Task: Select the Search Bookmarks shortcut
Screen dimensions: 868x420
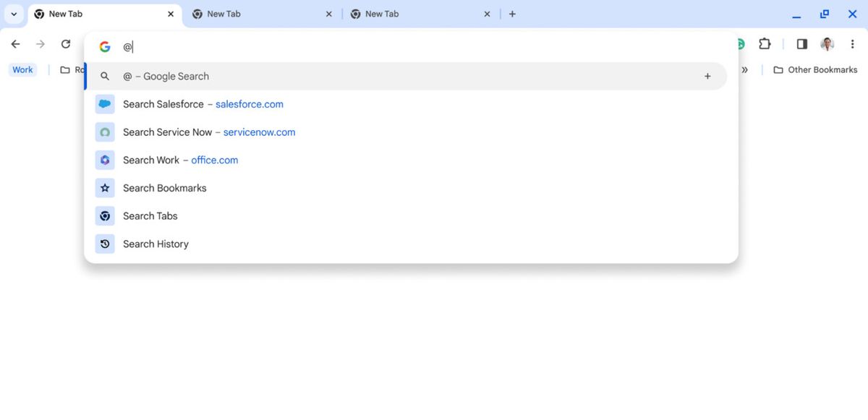Action: 164,187
